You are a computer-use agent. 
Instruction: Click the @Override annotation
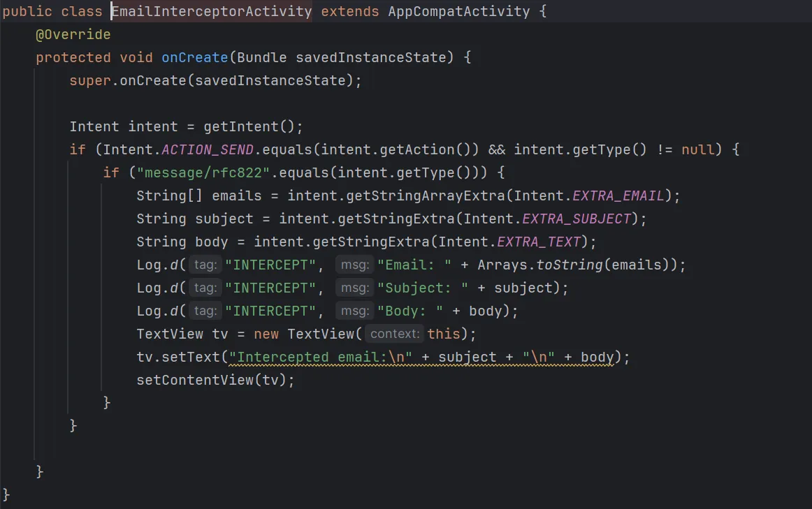click(73, 34)
